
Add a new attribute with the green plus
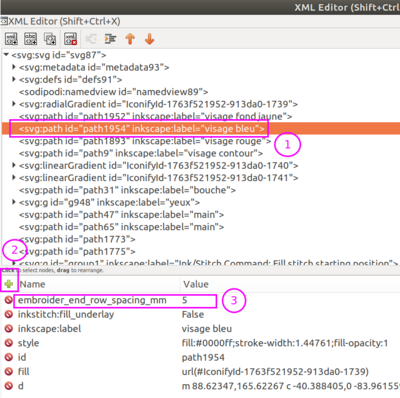(9, 284)
